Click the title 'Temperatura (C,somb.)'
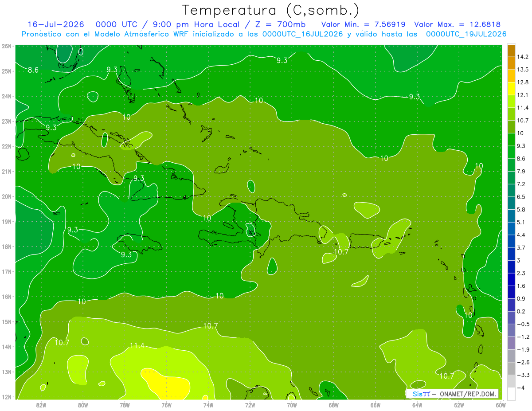Image resolution: width=532 pixels, height=411 pixels. click(x=271, y=10)
